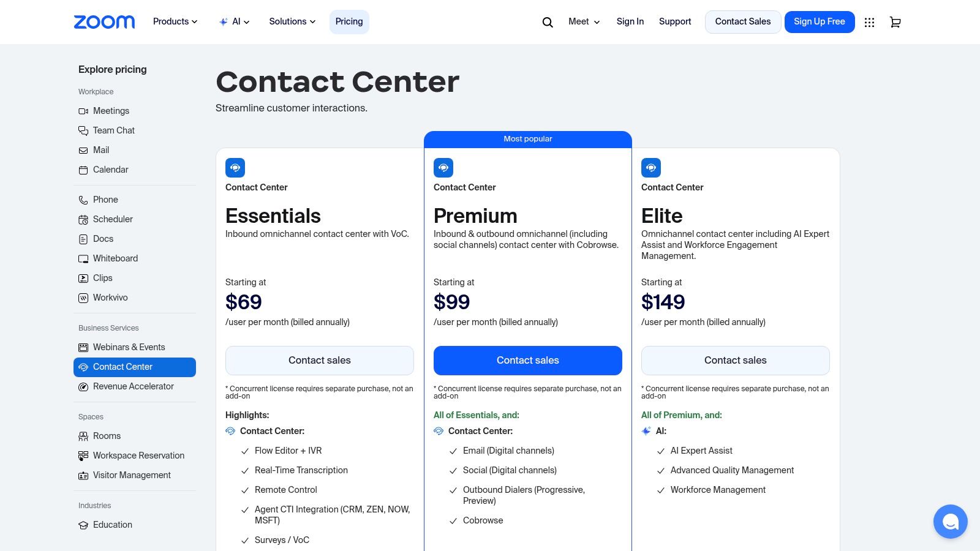The width and height of the screenshot is (980, 551).
Task: Click the Sign Up Free button
Action: pos(819,21)
